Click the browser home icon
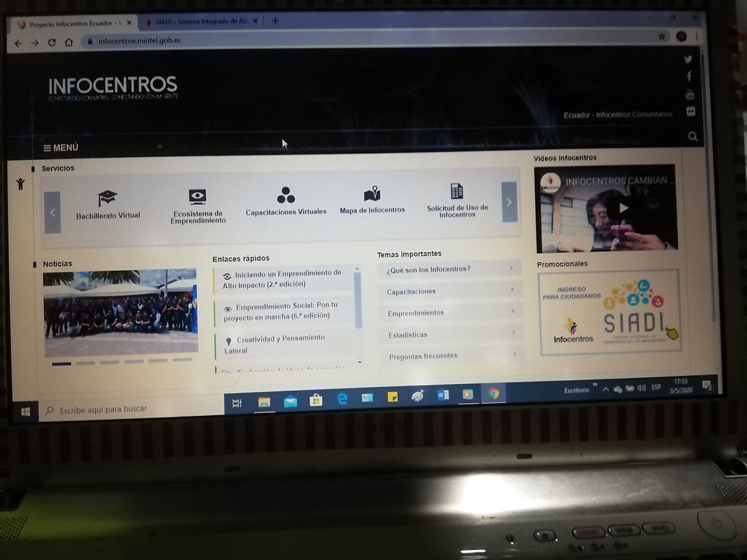 click(x=69, y=42)
